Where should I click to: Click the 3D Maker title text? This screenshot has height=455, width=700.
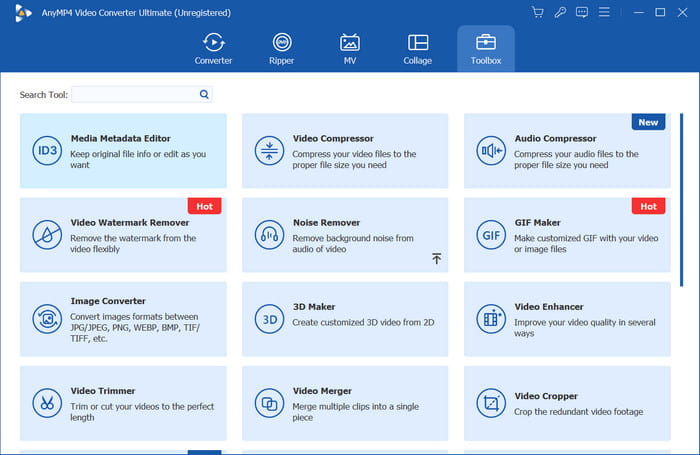point(314,307)
